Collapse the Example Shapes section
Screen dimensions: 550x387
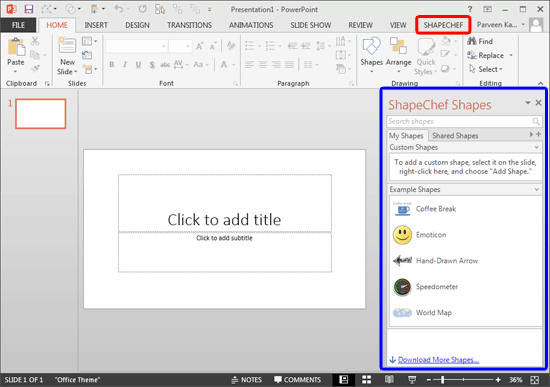[536, 189]
